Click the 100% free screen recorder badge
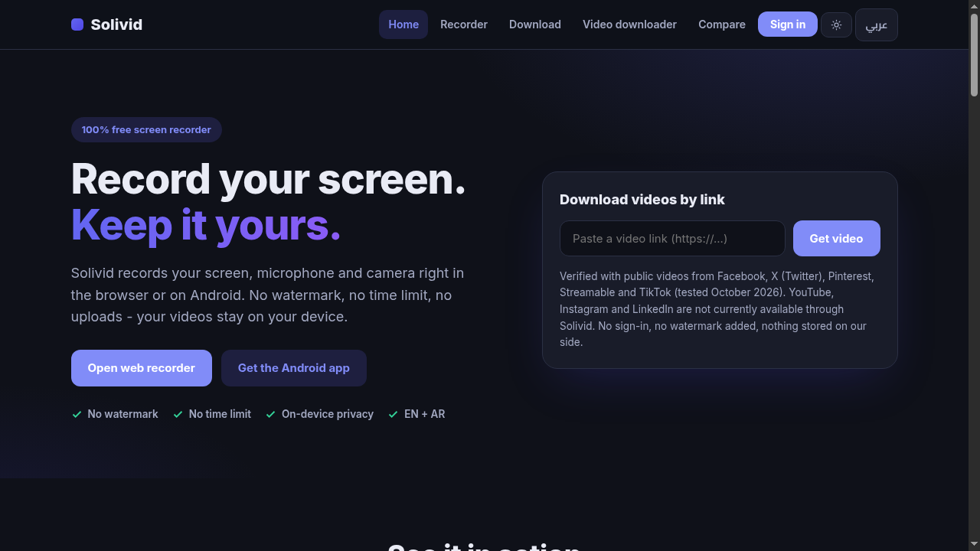Viewport: 980px width, 551px height. 146,129
